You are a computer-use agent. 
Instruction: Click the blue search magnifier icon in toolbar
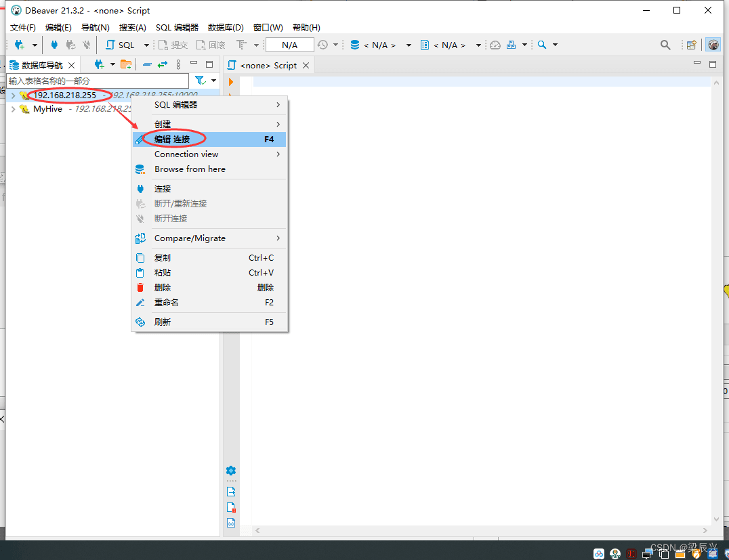pyautogui.click(x=541, y=45)
